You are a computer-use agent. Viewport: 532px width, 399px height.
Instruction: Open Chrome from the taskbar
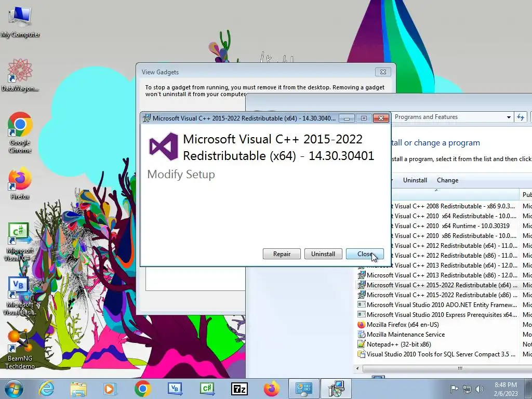[x=142, y=389]
